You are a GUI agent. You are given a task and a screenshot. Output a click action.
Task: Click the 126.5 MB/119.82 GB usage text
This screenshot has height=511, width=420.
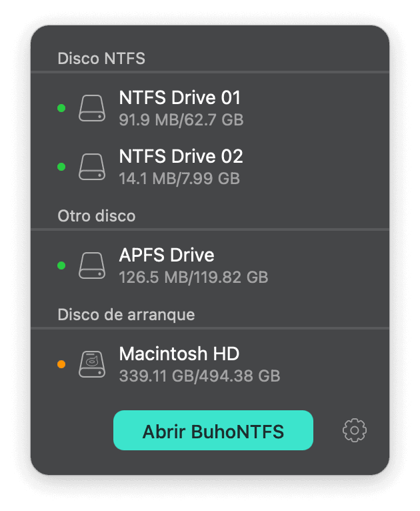tap(193, 277)
